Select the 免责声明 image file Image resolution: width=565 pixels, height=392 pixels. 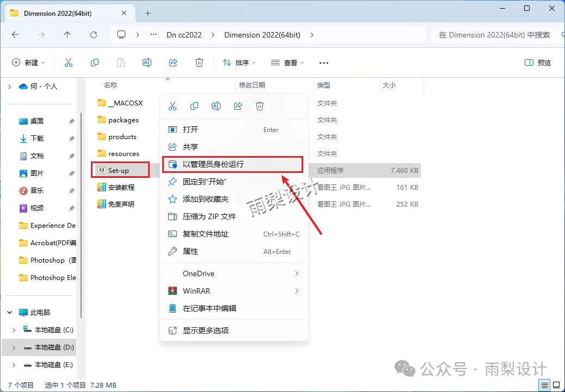116,204
